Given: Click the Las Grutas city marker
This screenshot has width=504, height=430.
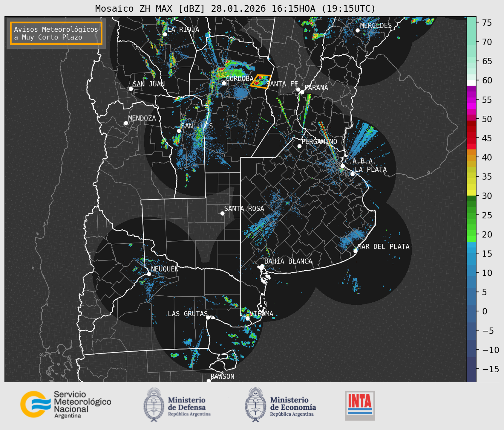Looking at the screenshot, I should 208,317.
